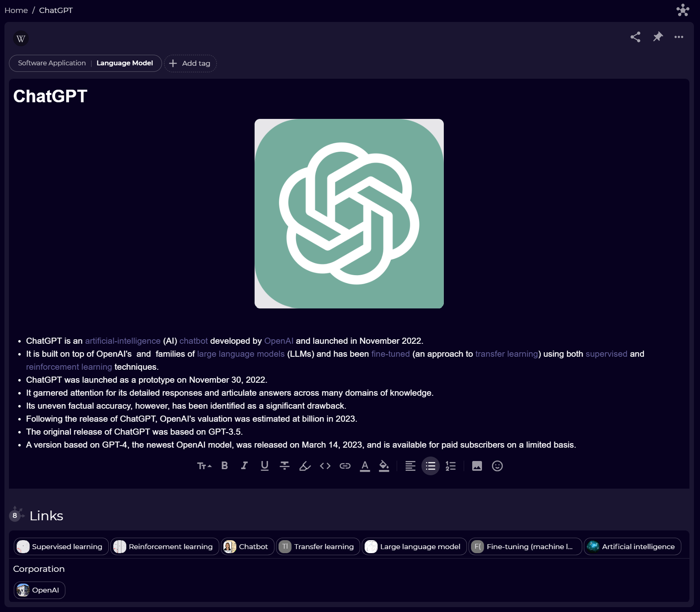Insert an image into the note

tap(477, 466)
